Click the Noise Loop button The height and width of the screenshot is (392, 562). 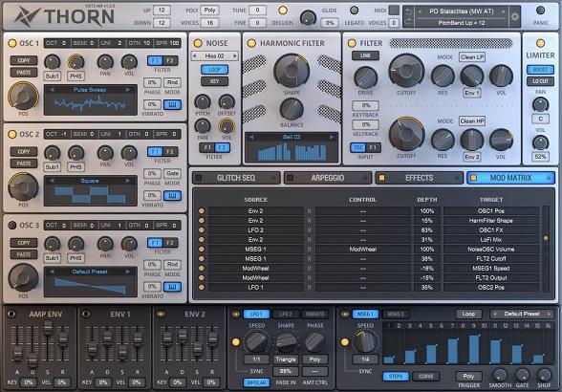214,70
